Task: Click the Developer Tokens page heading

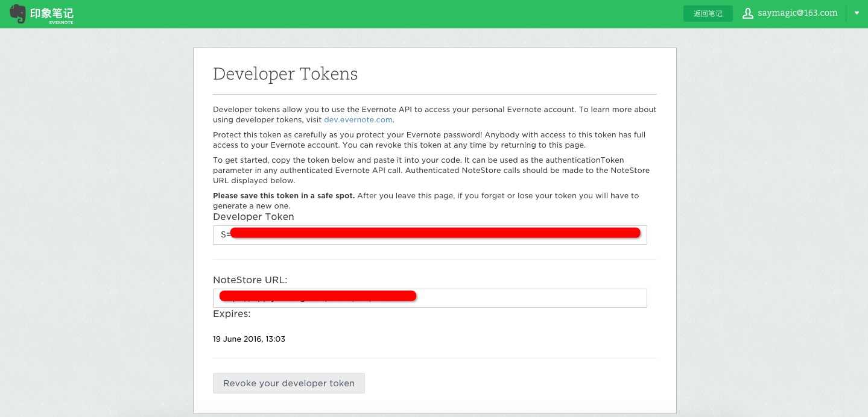Action: 285,74
